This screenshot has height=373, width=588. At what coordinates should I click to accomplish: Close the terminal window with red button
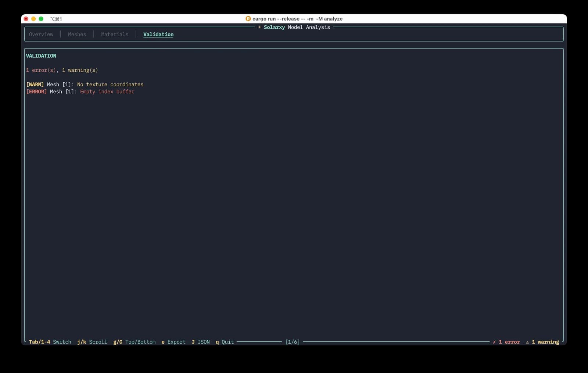pyautogui.click(x=26, y=19)
